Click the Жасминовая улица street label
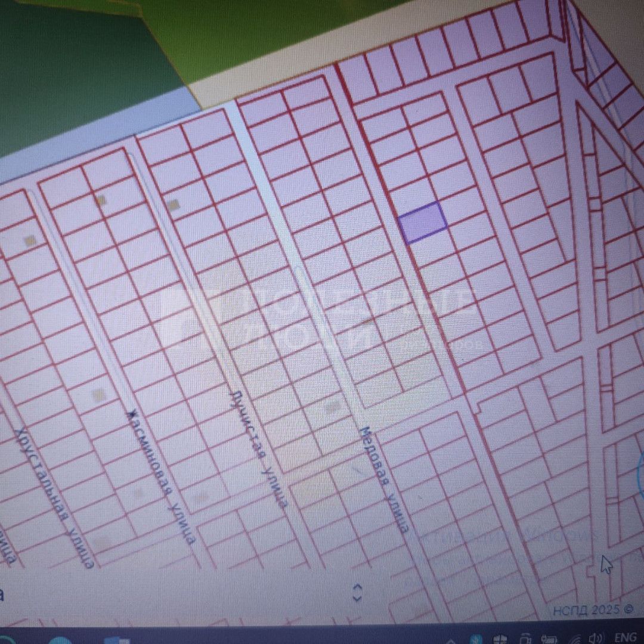This screenshot has width=644, height=644. point(161,476)
